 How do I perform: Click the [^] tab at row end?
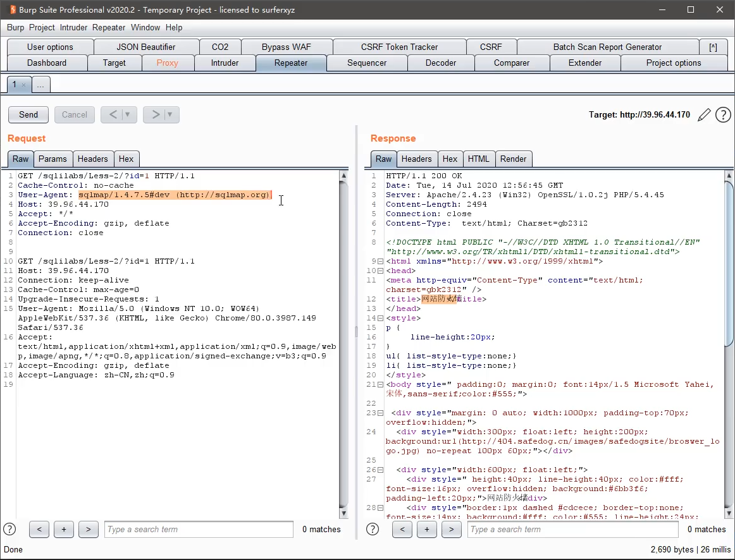click(x=713, y=47)
